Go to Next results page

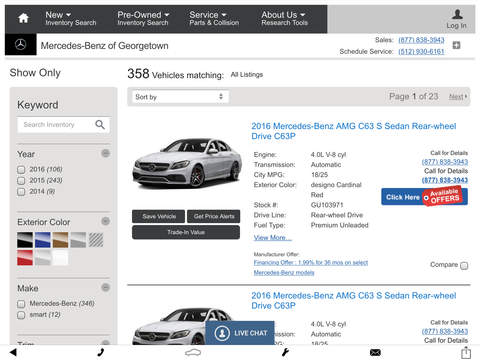[458, 97]
